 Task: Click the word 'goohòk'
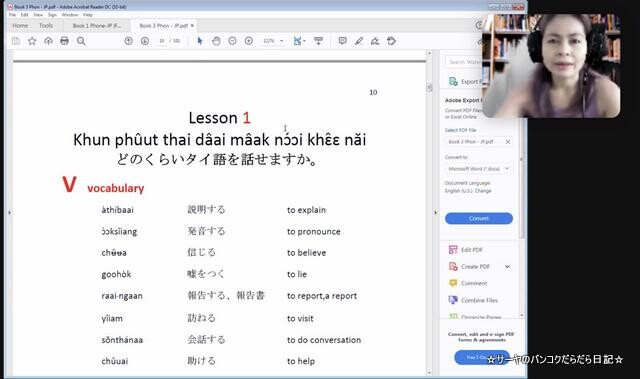tap(116, 274)
